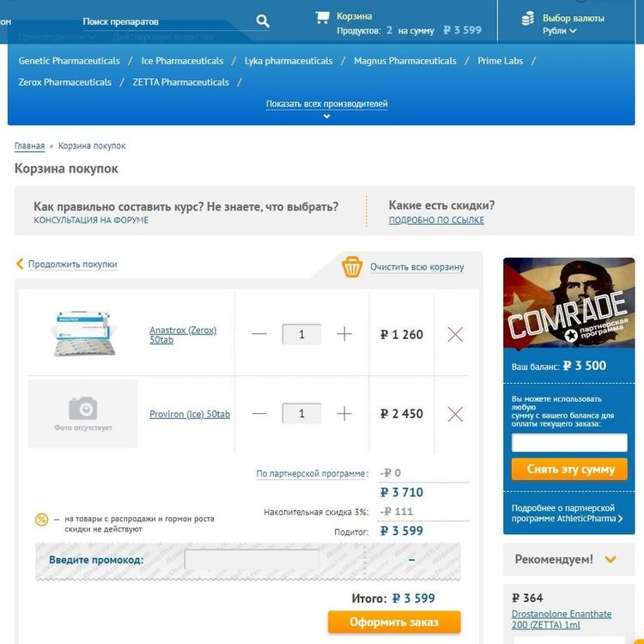This screenshot has width=644, height=644.
Task: Increase Proviron quantity with plus
Action: (x=344, y=414)
